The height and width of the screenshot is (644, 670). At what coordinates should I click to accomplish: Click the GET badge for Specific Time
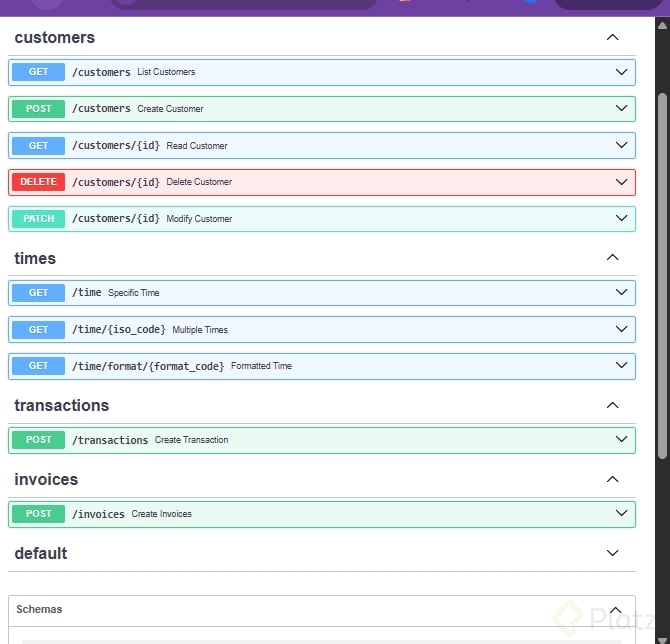pyautogui.click(x=38, y=293)
